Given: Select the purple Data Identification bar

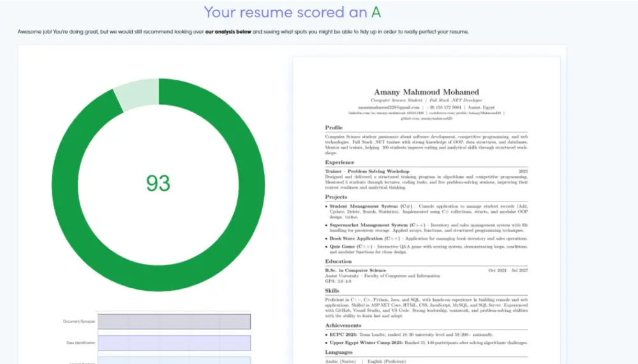Looking at the screenshot, I should (174, 343).
